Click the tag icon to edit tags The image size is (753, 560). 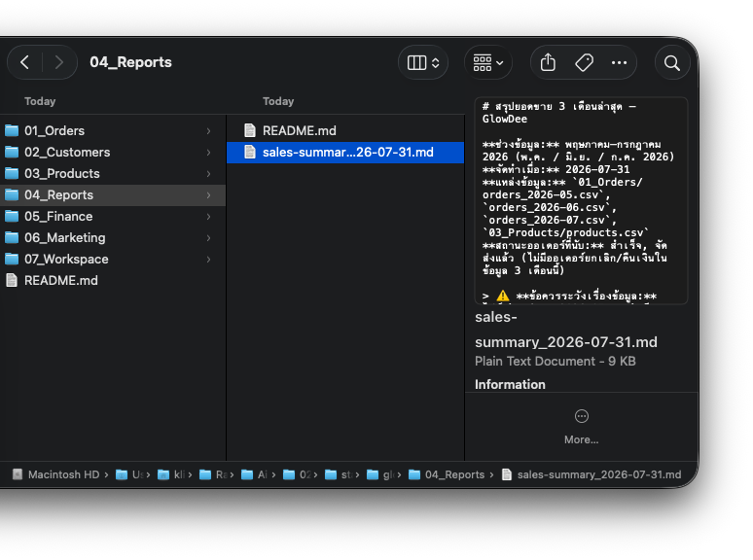(x=584, y=62)
